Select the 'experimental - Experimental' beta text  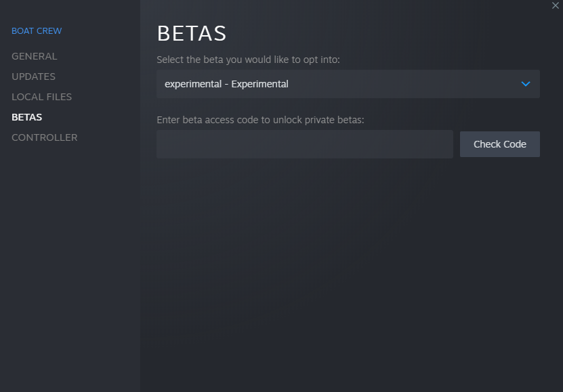click(226, 84)
